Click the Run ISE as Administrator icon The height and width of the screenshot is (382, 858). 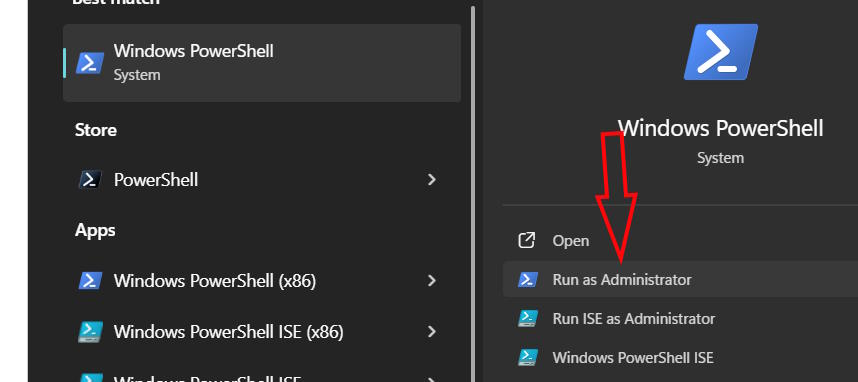pyautogui.click(x=527, y=319)
